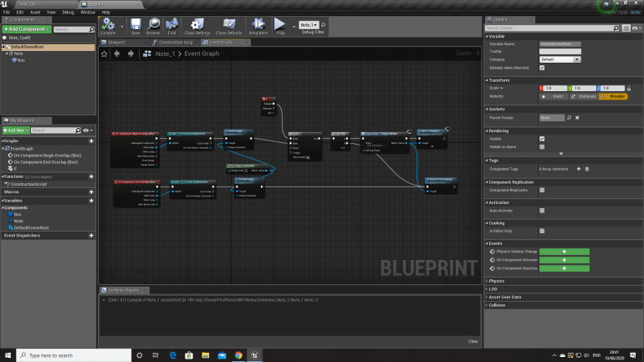Open Details property matrix grid icon
Screen dimensions: 644x362
626,28
